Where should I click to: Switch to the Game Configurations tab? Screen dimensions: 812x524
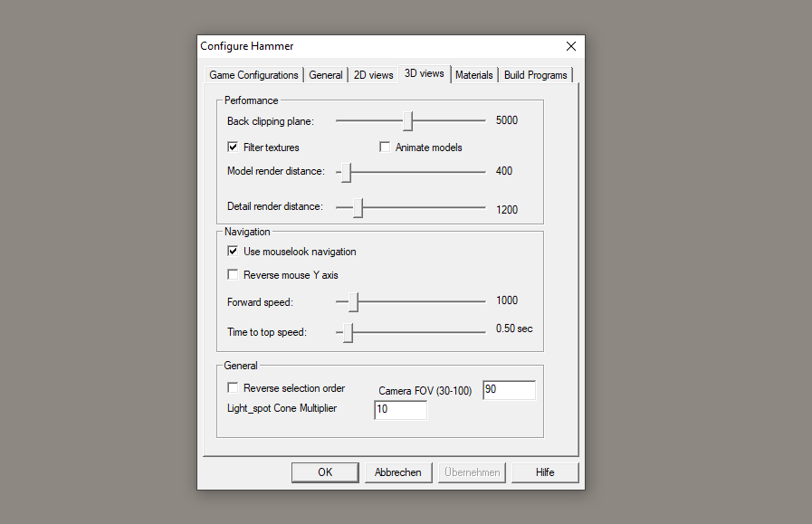click(x=253, y=75)
